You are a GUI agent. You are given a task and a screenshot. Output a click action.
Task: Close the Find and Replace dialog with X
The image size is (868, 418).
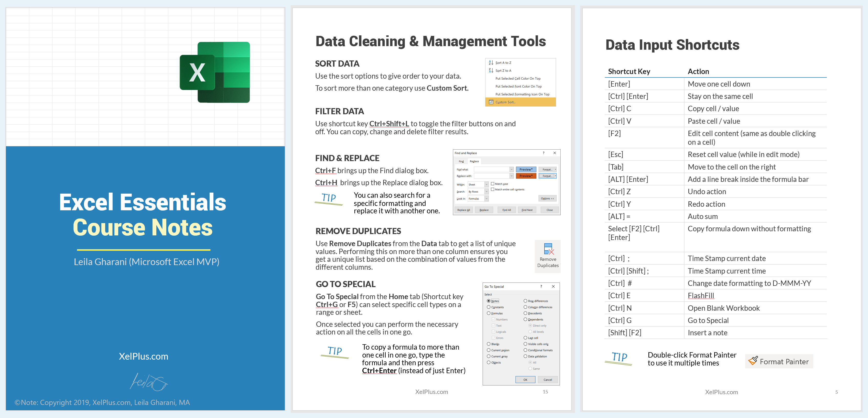coord(555,153)
